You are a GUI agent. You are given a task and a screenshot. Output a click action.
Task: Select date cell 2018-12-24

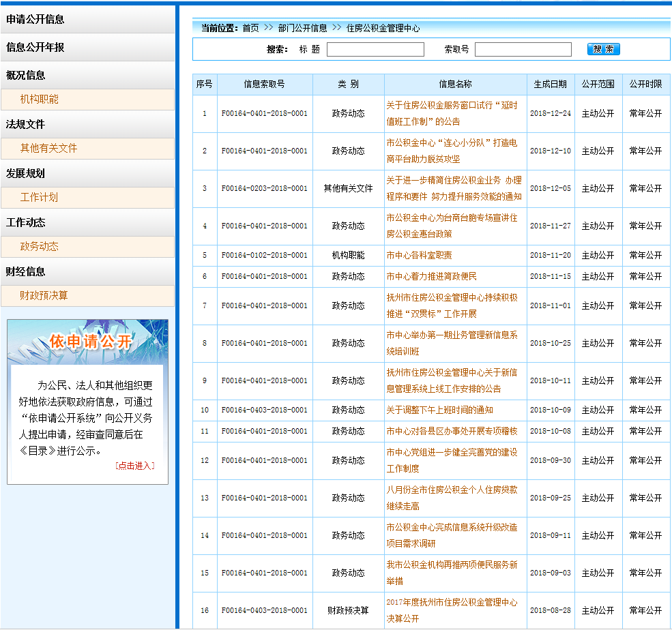(551, 113)
